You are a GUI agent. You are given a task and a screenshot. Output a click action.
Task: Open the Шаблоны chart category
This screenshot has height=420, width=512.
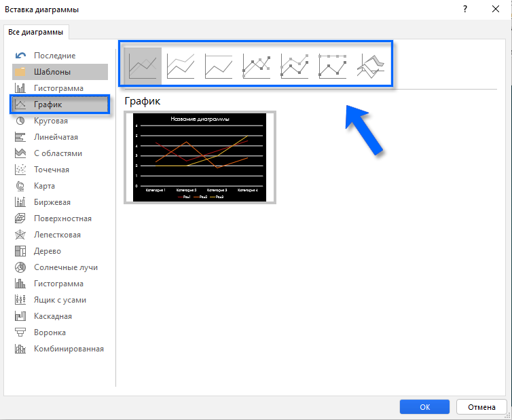52,72
